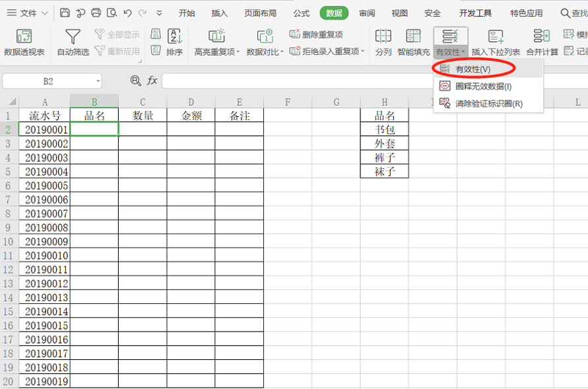Select 清除验证标识圈(R) menu item

click(x=488, y=104)
